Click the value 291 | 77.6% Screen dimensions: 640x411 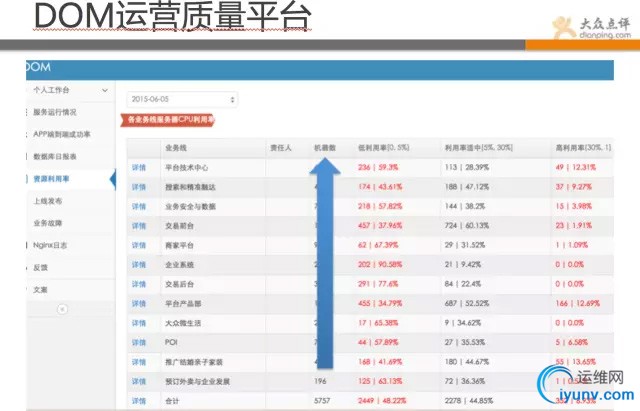click(x=378, y=284)
